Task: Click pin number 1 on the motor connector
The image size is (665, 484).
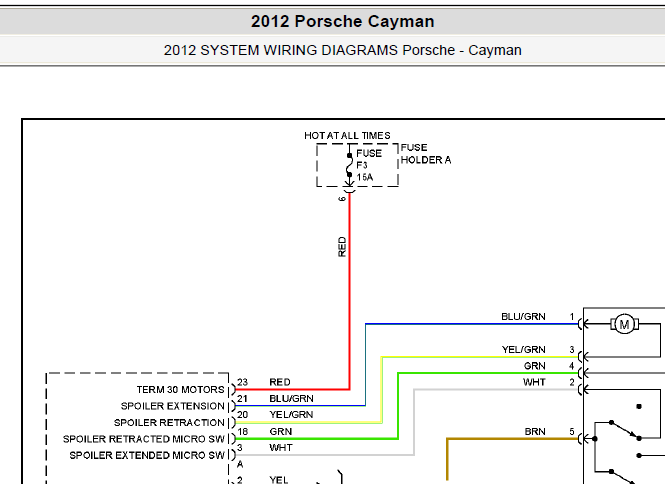Action: [x=572, y=316]
